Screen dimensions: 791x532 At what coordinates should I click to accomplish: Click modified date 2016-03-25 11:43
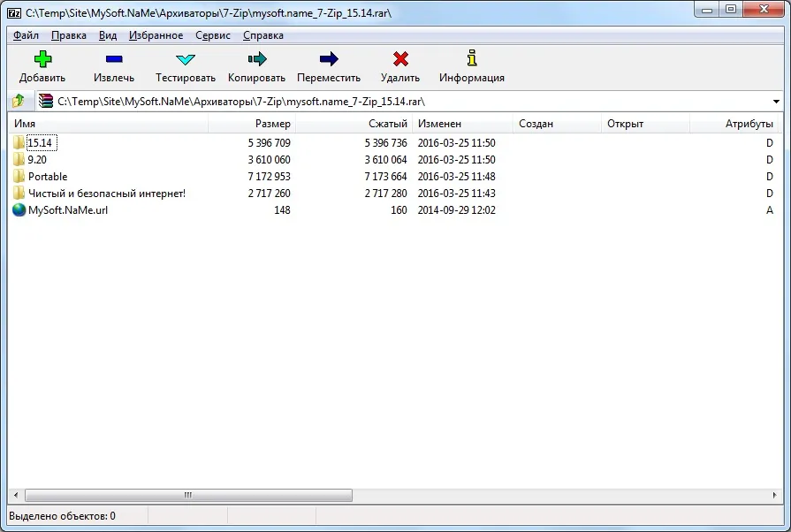point(457,194)
